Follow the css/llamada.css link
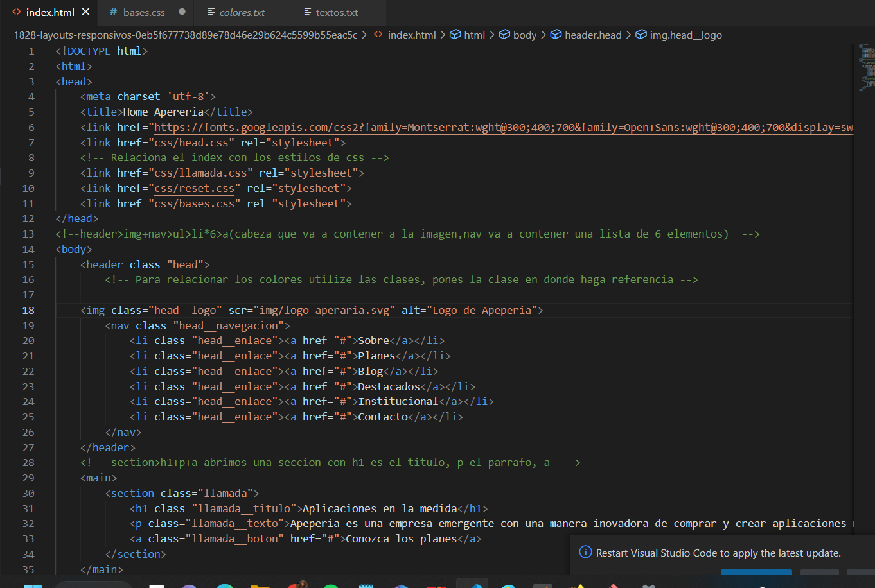The width and height of the screenshot is (875, 588). (200, 173)
